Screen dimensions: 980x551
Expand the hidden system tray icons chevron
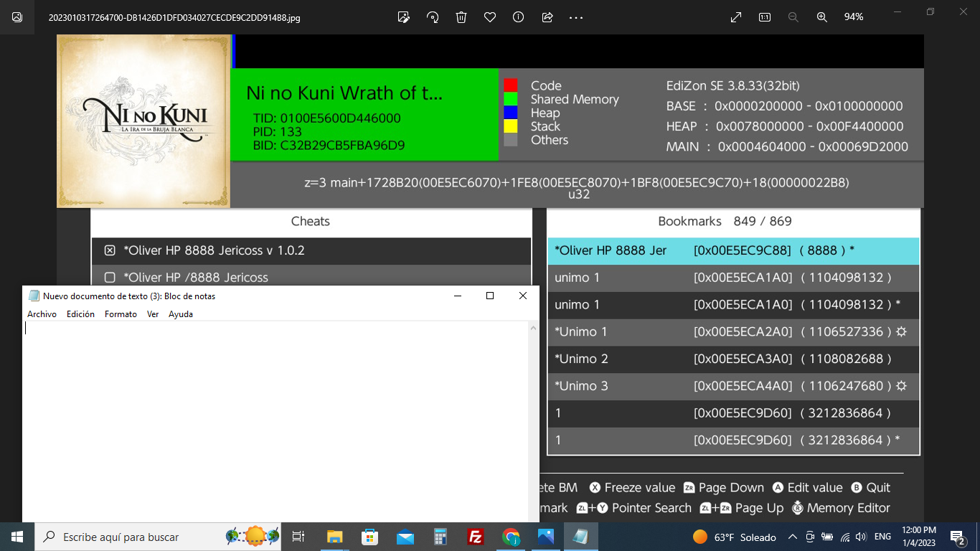(793, 537)
